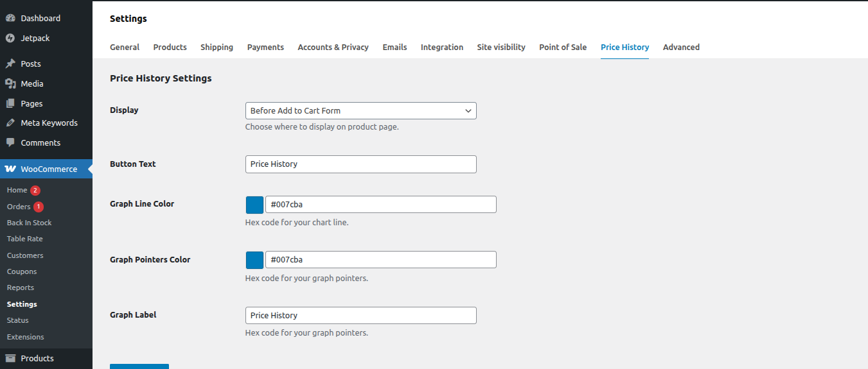Open the WooCommerce menu item
The height and width of the screenshot is (369, 868).
[x=46, y=169]
